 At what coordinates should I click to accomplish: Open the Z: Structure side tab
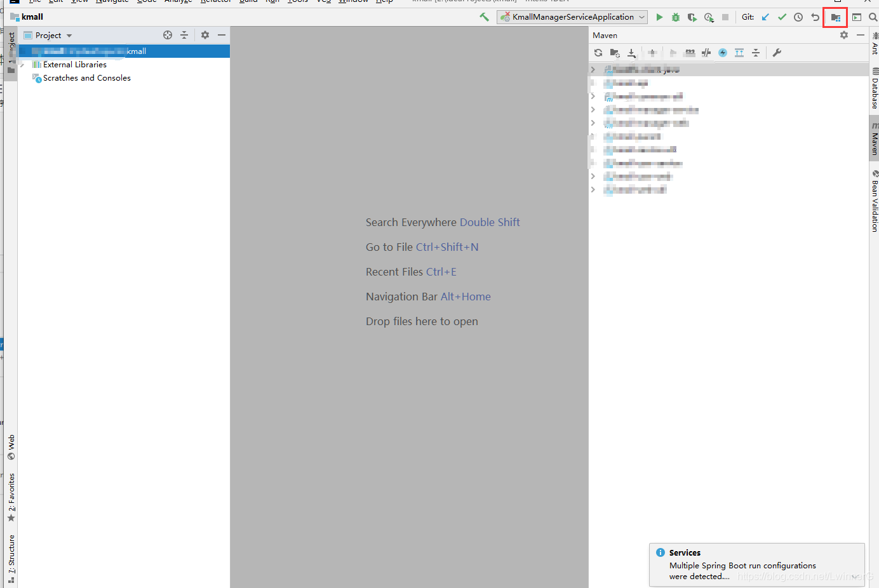pyautogui.click(x=11, y=559)
